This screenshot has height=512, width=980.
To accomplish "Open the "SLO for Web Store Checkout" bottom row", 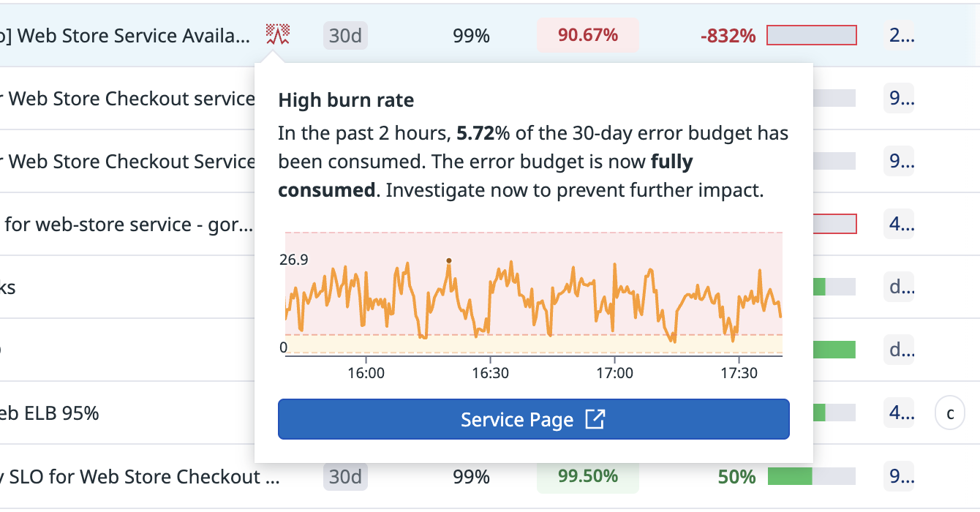I will 139,477.
